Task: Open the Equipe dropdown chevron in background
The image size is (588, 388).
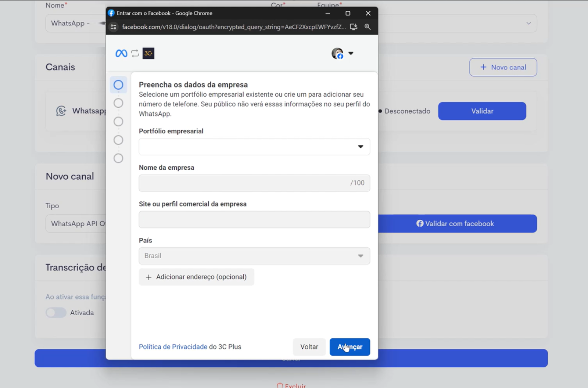Action: coord(528,23)
